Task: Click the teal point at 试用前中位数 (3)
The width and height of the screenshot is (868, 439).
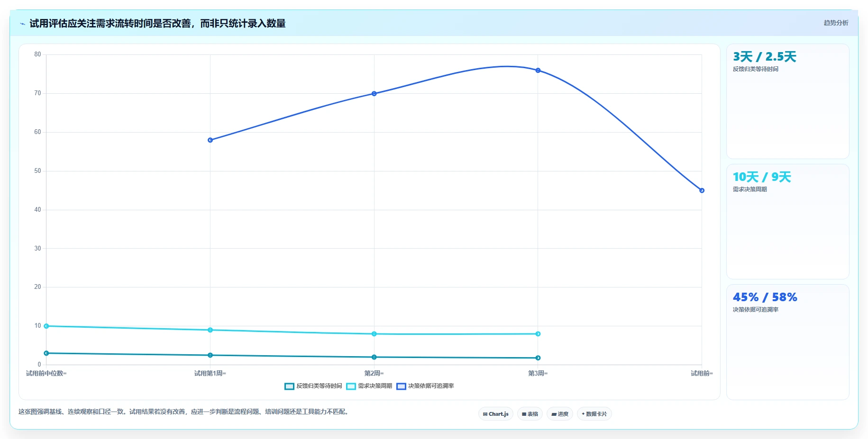Action: (46, 353)
